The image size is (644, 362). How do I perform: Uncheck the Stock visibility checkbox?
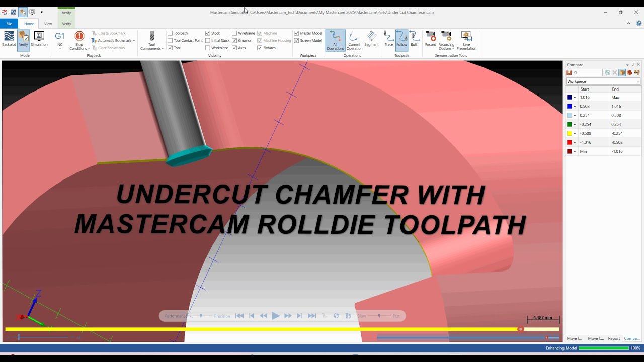tap(208, 33)
